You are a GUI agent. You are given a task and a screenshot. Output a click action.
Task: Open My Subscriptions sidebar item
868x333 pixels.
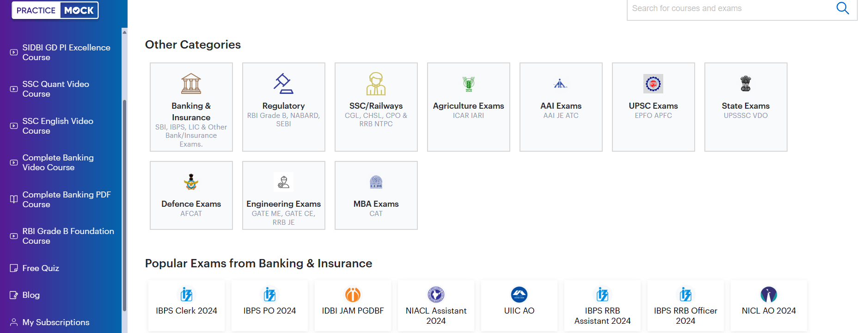[56, 322]
